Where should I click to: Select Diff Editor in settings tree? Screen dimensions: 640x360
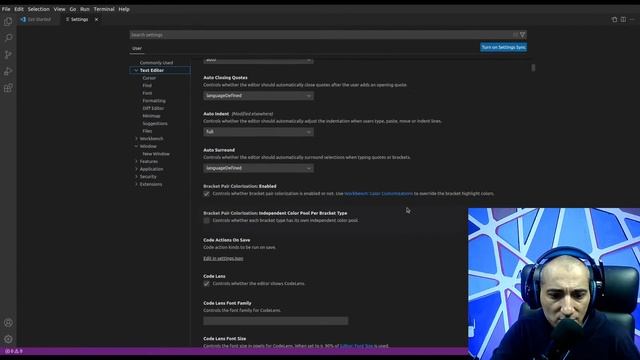coord(153,108)
